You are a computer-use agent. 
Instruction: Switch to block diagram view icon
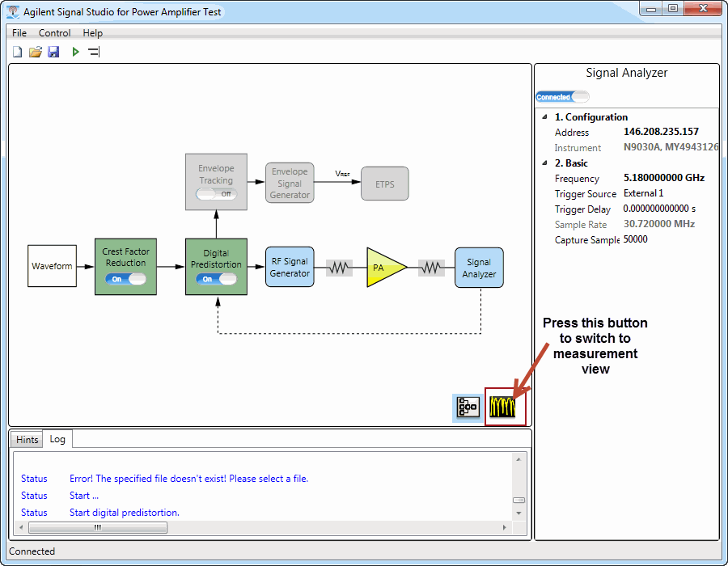tap(468, 408)
